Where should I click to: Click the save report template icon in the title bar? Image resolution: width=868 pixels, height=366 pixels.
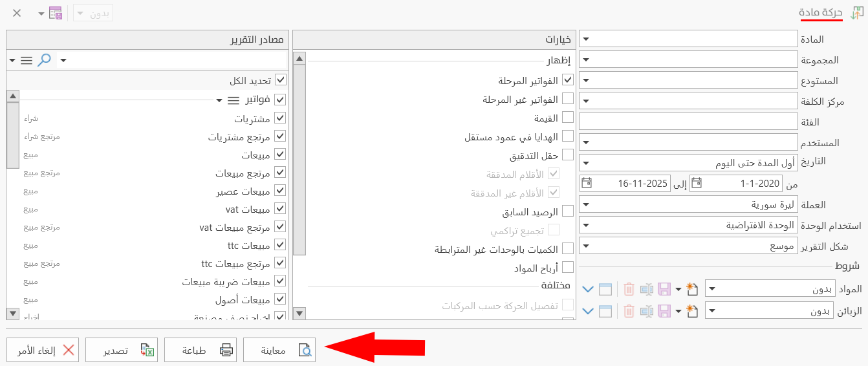[x=56, y=13]
